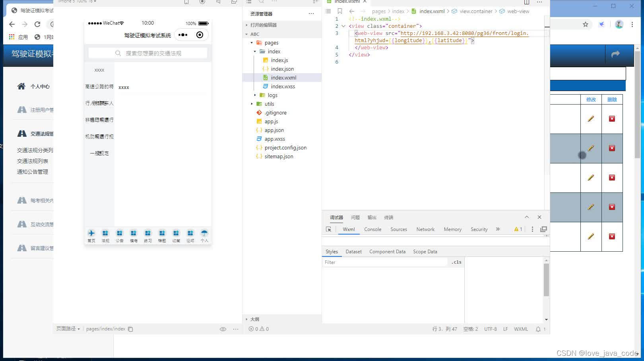Open project.config.json in the file tree
644x361 pixels.
[285, 148]
